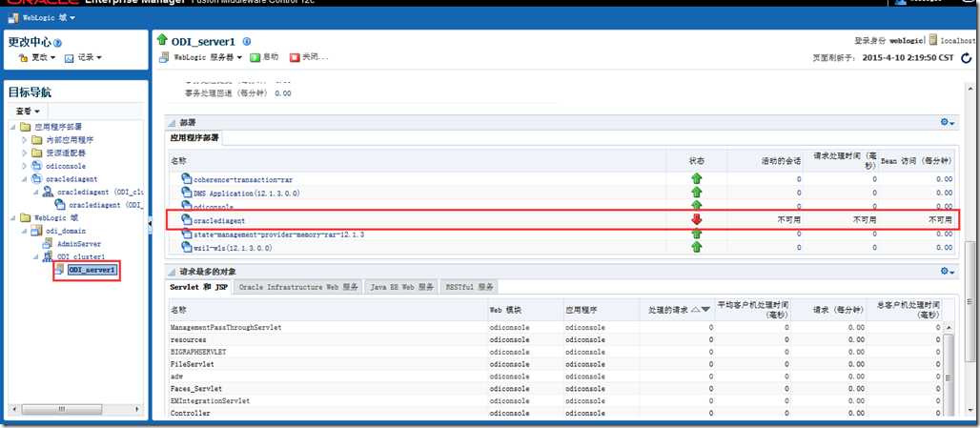Open DMS Application(12.1.3.0.0) link
Viewport: 980px width, 428px height.
tap(246, 194)
